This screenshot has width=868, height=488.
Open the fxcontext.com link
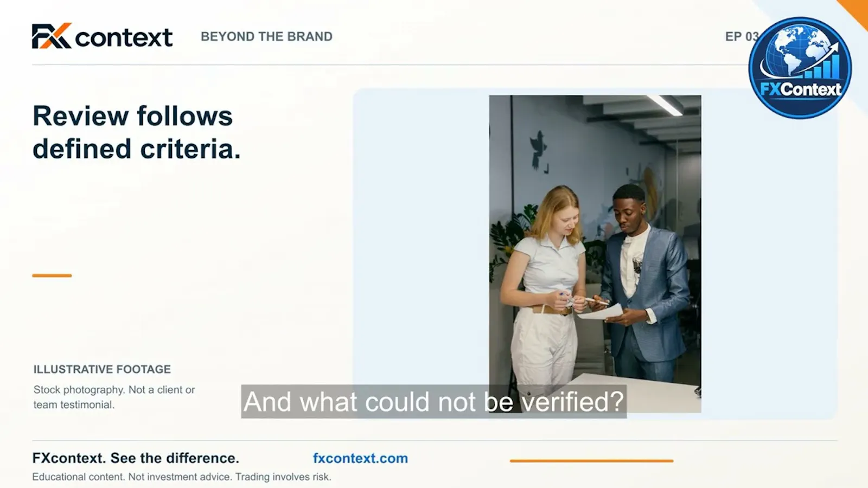tap(360, 458)
